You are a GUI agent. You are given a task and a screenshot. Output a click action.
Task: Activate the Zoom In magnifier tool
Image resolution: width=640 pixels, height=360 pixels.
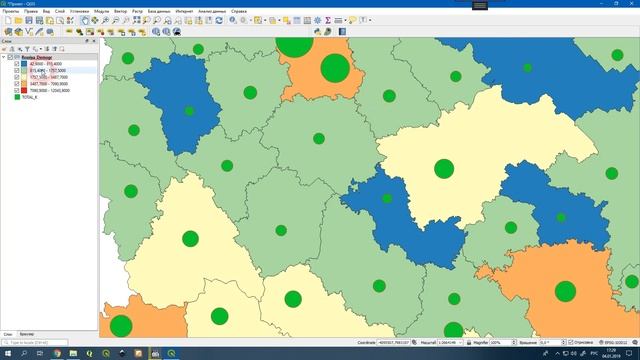click(105, 20)
